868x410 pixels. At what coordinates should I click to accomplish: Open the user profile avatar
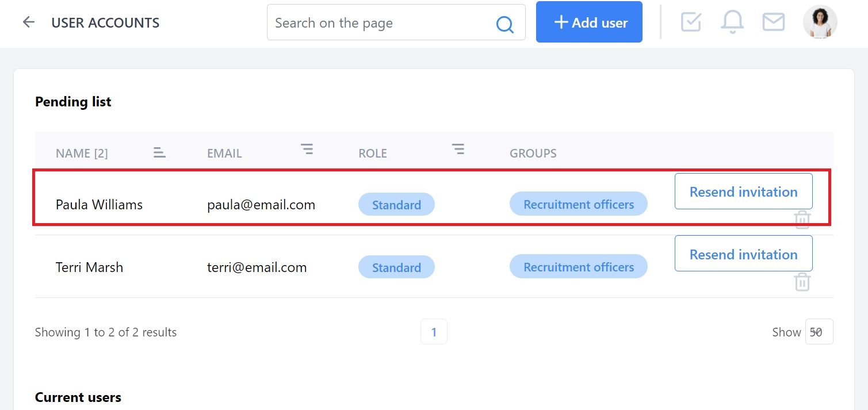pos(820,22)
